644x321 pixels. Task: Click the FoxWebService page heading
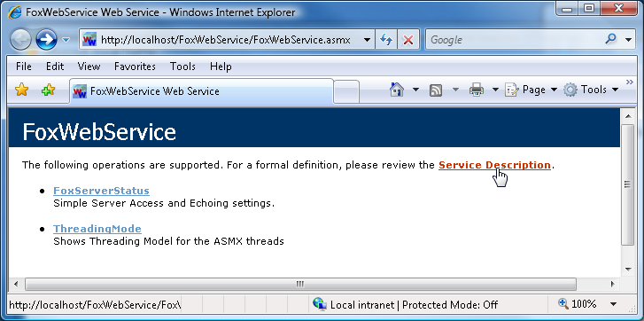[x=99, y=132]
